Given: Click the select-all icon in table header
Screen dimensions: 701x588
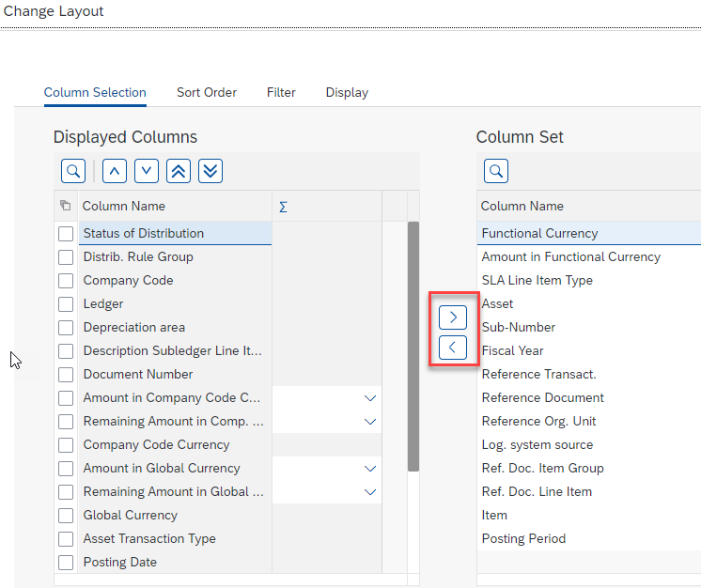Looking at the screenshot, I should coord(66,206).
